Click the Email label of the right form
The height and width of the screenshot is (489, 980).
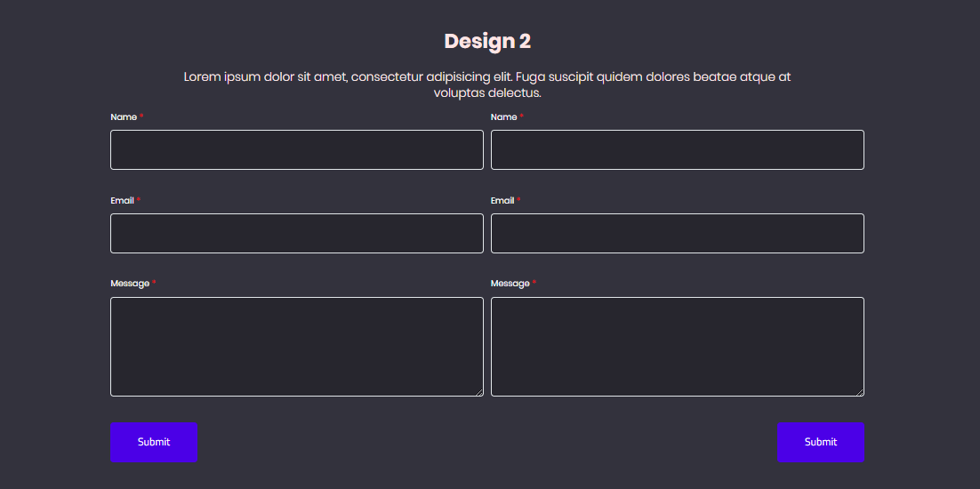pyautogui.click(x=502, y=201)
